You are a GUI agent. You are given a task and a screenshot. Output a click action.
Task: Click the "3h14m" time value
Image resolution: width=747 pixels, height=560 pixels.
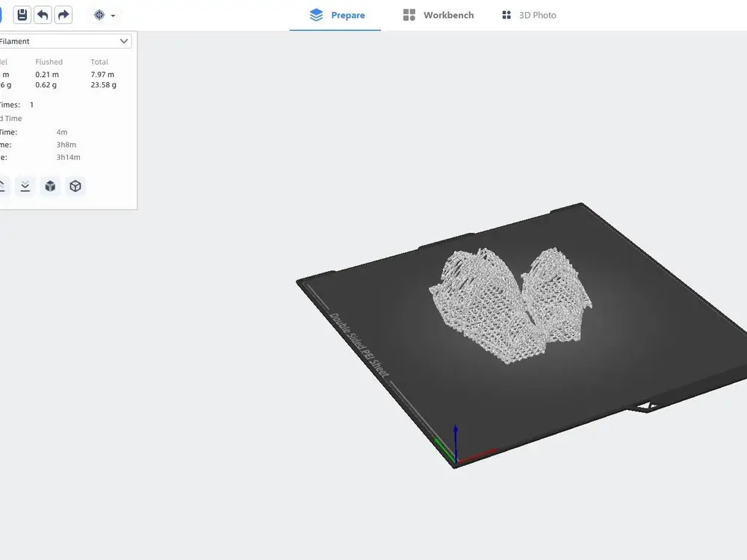(x=68, y=157)
